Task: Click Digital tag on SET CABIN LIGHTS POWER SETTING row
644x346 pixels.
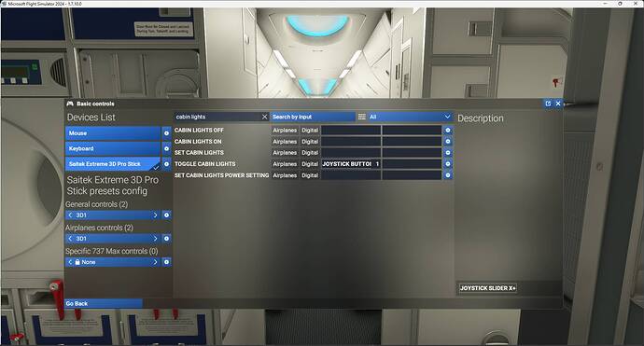Action: [310, 175]
